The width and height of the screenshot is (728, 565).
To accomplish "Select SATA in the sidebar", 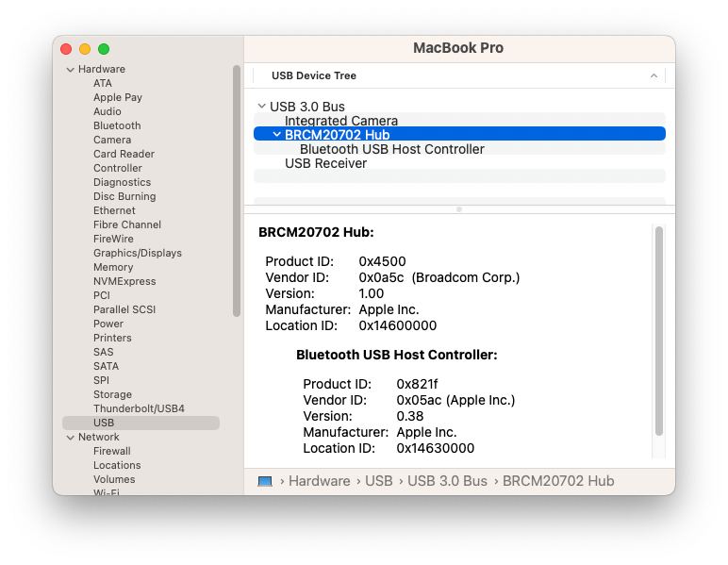I will [106, 366].
